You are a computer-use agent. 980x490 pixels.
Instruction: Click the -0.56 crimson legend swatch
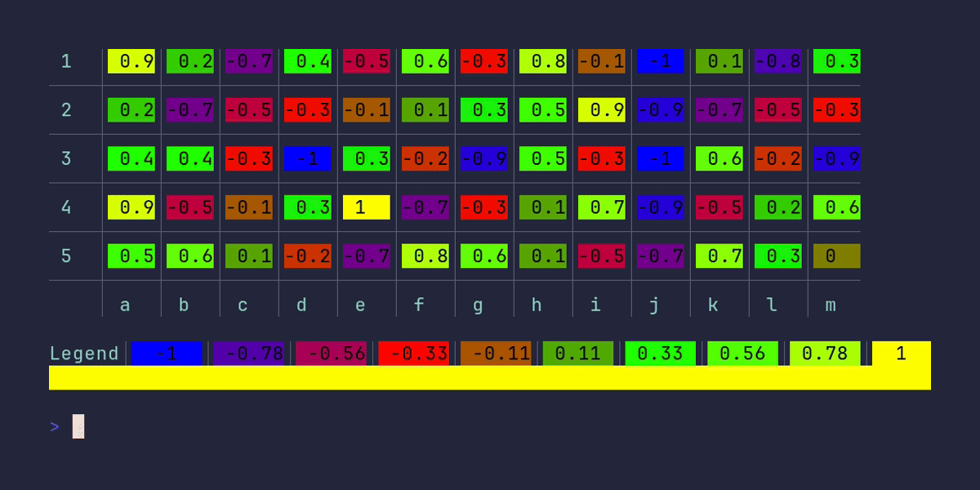tap(331, 354)
